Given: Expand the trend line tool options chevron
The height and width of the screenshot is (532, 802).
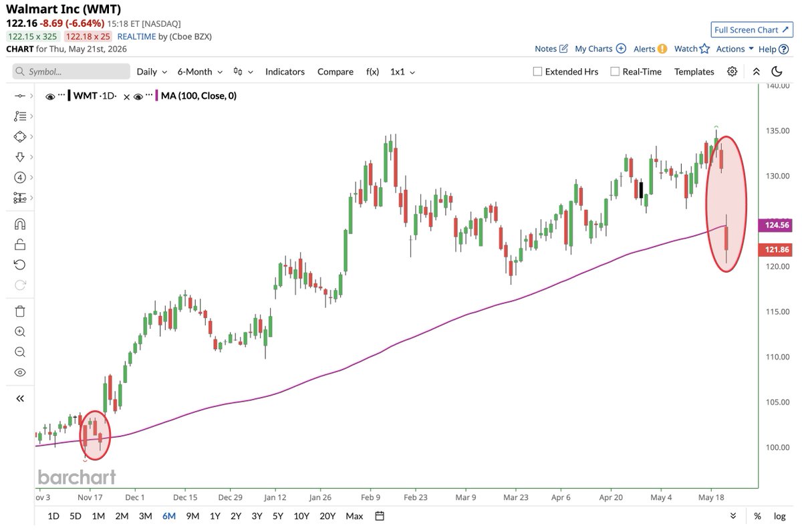Looking at the screenshot, I should 31,96.
